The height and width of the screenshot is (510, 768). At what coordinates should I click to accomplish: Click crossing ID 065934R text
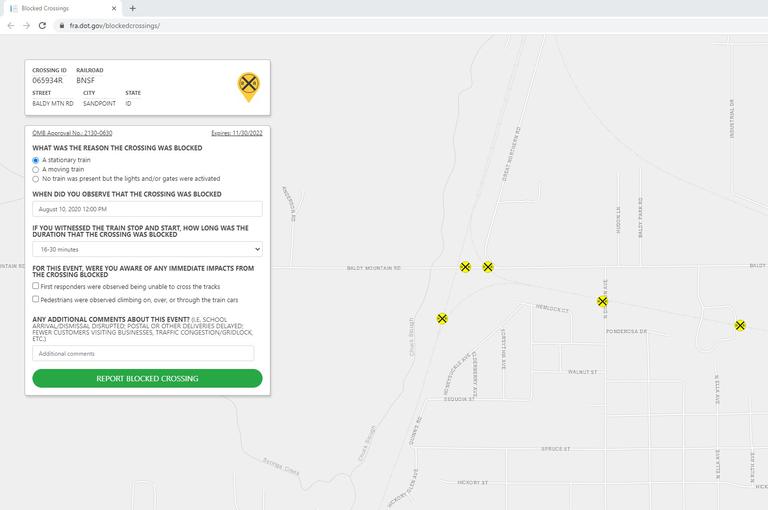click(48, 80)
